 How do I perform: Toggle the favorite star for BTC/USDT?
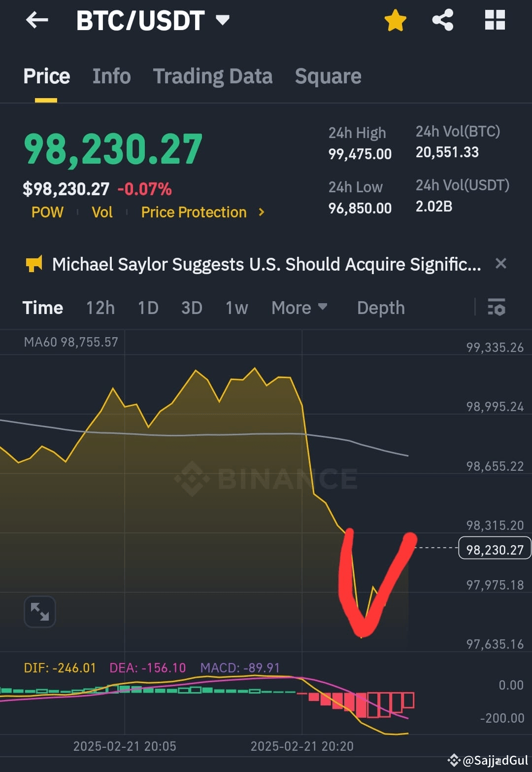click(x=395, y=20)
